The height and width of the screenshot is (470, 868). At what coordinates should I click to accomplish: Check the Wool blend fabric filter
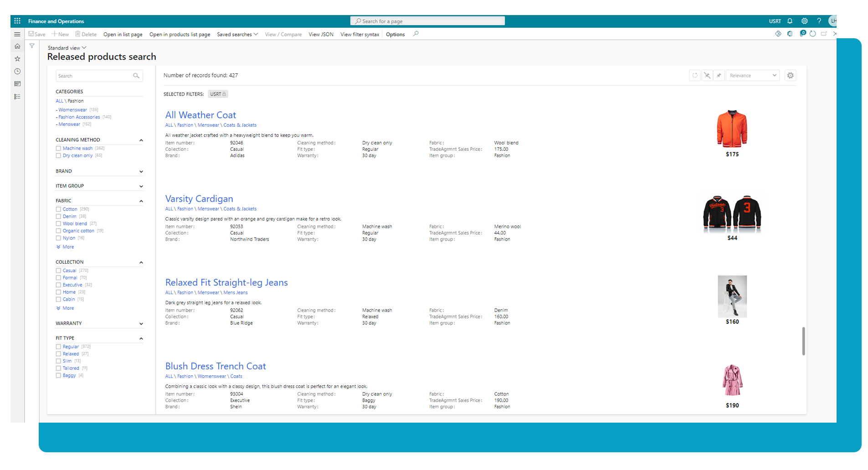pyautogui.click(x=58, y=223)
